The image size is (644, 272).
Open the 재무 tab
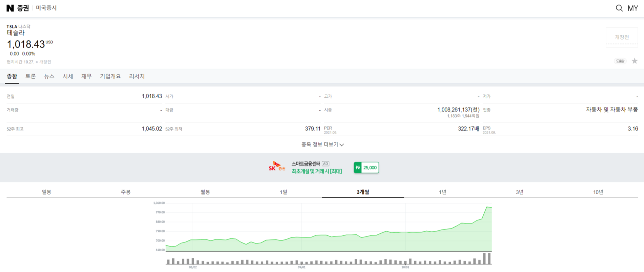pos(86,76)
